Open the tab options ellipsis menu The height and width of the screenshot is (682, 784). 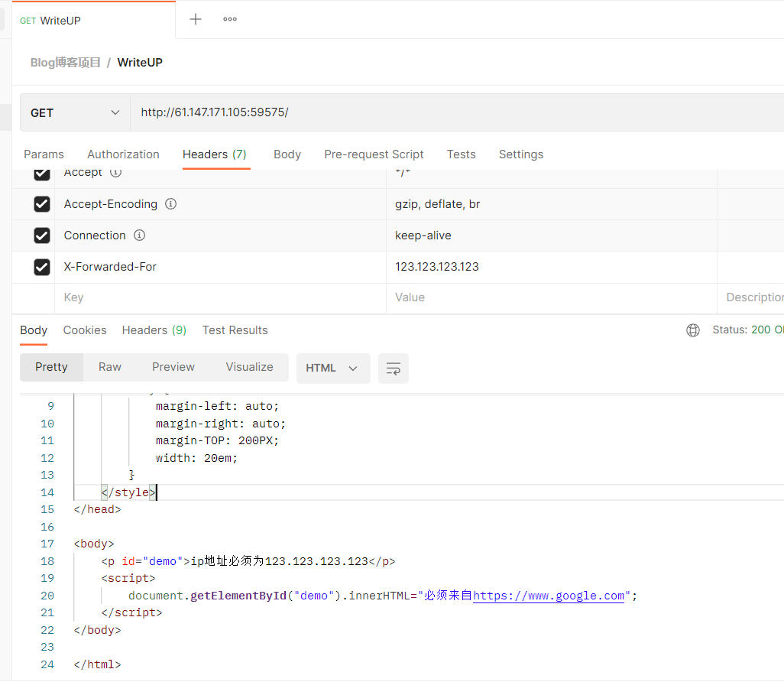coord(230,20)
